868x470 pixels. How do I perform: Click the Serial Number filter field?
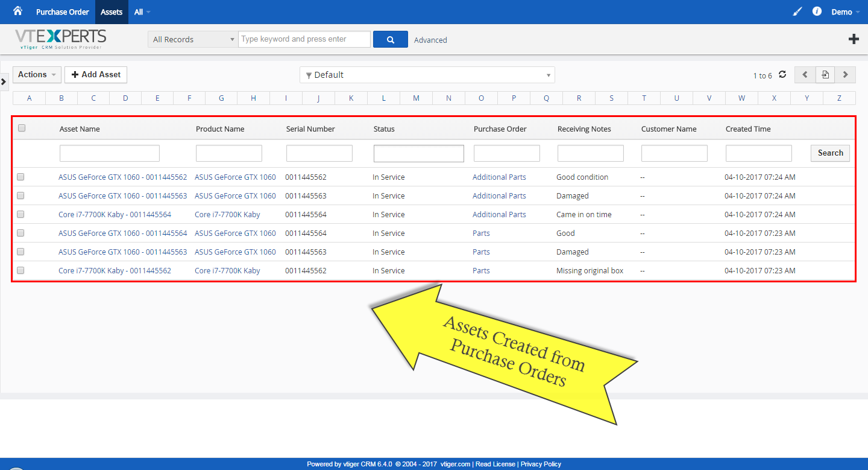point(319,153)
